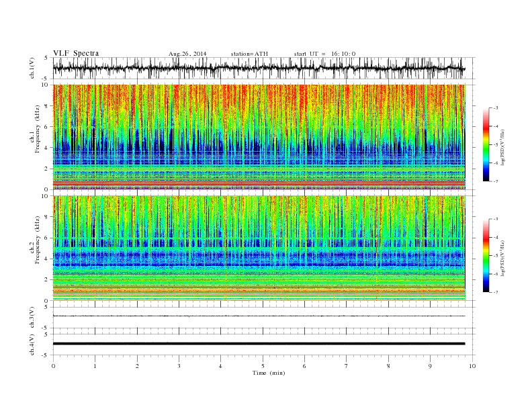Select the "start UT = 16:10:0" label
Image resolution: width=532 pixels, height=411 pixels.
click(324, 54)
